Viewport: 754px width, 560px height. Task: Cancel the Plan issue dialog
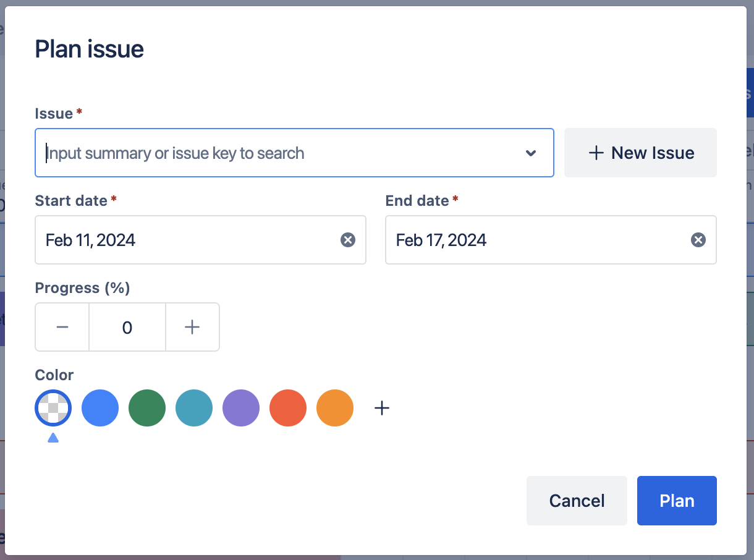577,501
